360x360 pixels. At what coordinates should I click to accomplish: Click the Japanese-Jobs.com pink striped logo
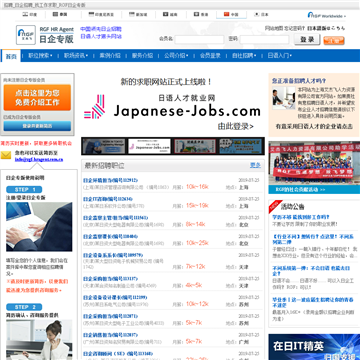tap(95, 107)
